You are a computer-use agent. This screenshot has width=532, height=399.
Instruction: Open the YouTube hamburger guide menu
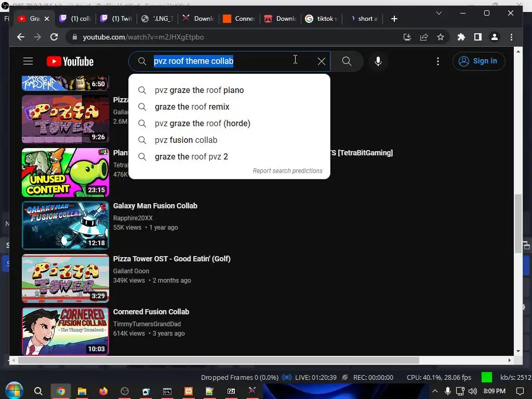pos(28,61)
